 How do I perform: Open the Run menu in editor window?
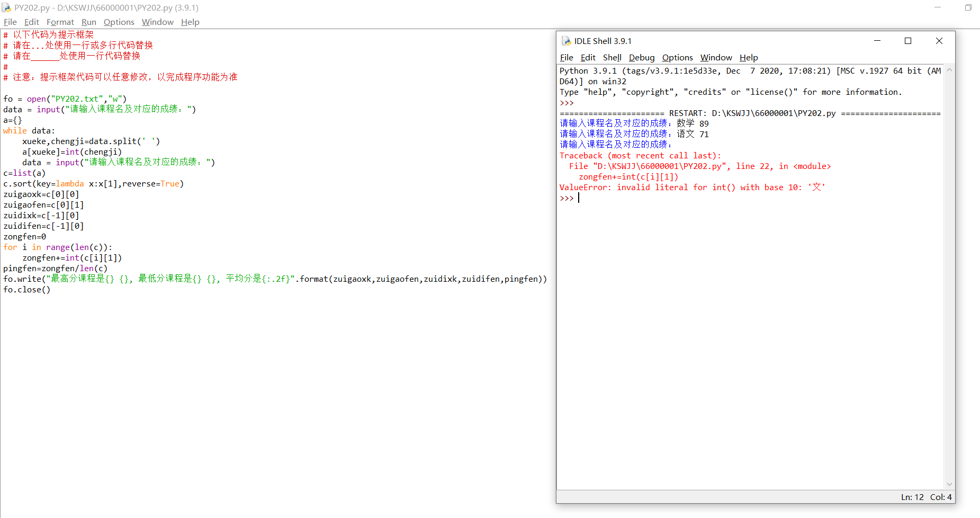coord(89,22)
